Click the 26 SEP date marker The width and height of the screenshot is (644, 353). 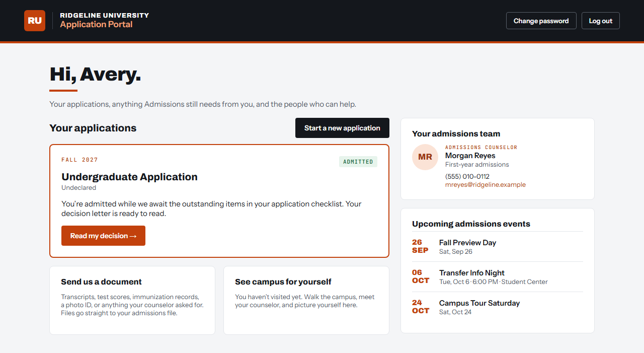point(420,246)
